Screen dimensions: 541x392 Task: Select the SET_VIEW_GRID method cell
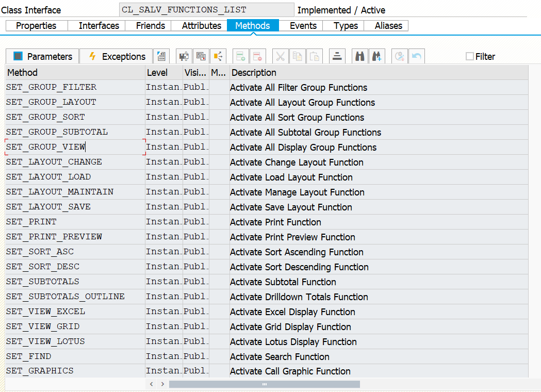75,326
